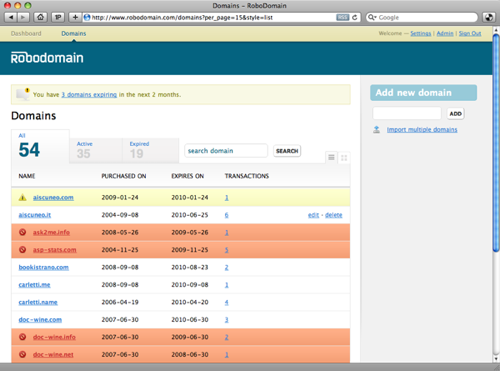Click the scrollbar down arrow

496,359
